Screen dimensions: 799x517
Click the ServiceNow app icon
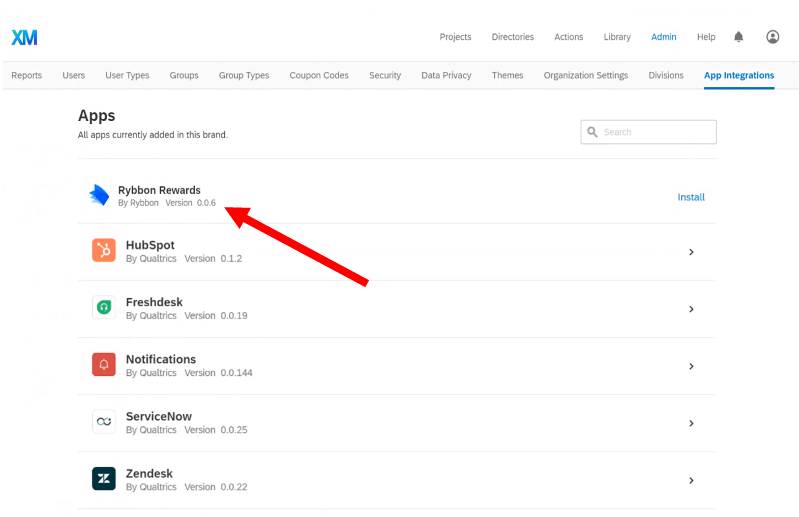coord(104,421)
